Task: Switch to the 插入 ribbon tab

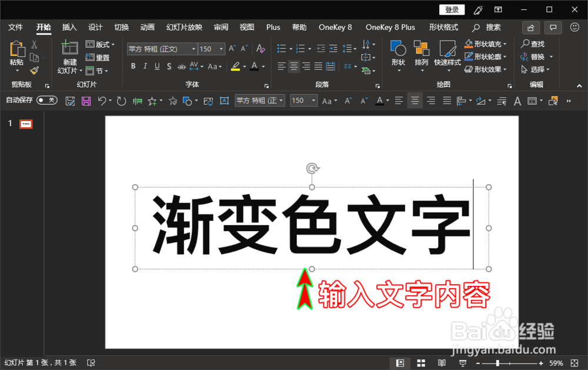Action: click(69, 27)
